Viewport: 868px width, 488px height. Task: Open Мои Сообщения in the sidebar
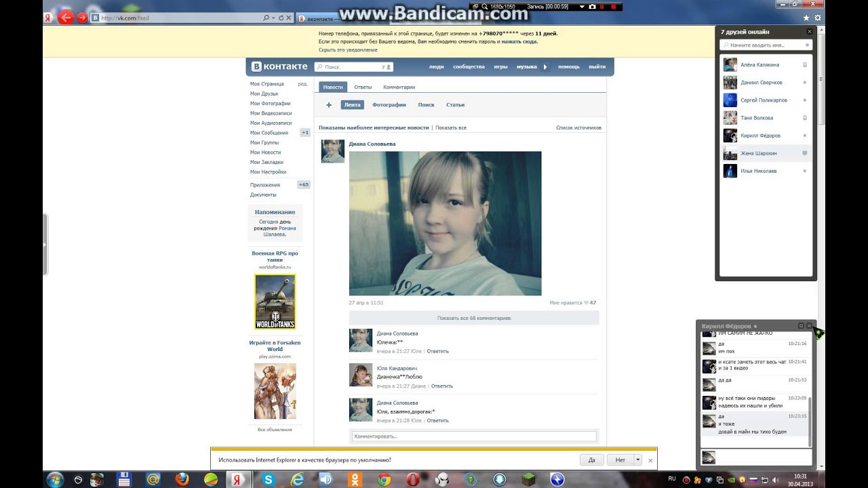pyautogui.click(x=269, y=133)
